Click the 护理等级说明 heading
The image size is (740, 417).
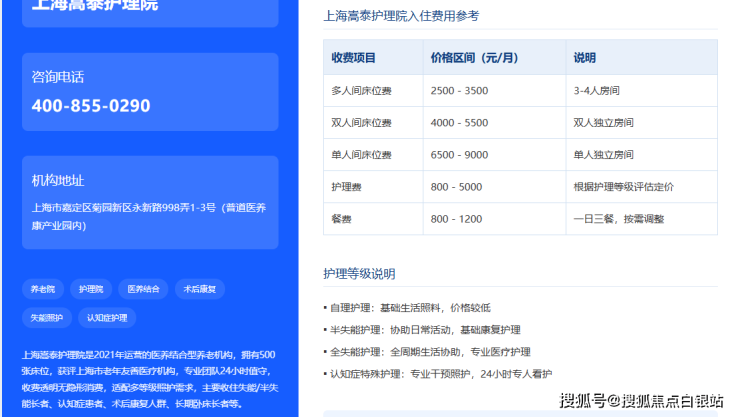(x=359, y=274)
